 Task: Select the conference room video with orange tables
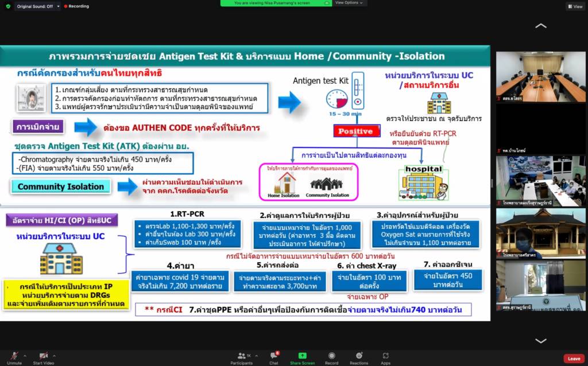(540, 76)
